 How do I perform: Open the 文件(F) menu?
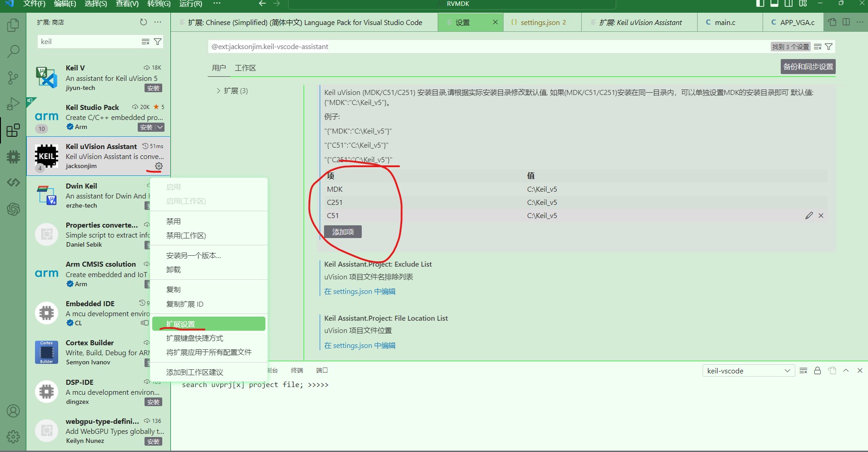click(x=35, y=4)
